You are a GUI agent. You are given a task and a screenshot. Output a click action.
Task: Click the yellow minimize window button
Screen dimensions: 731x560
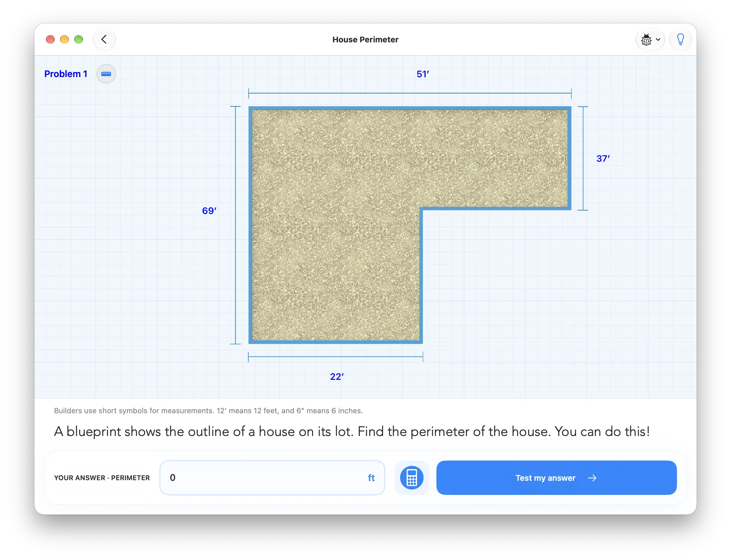pos(64,39)
